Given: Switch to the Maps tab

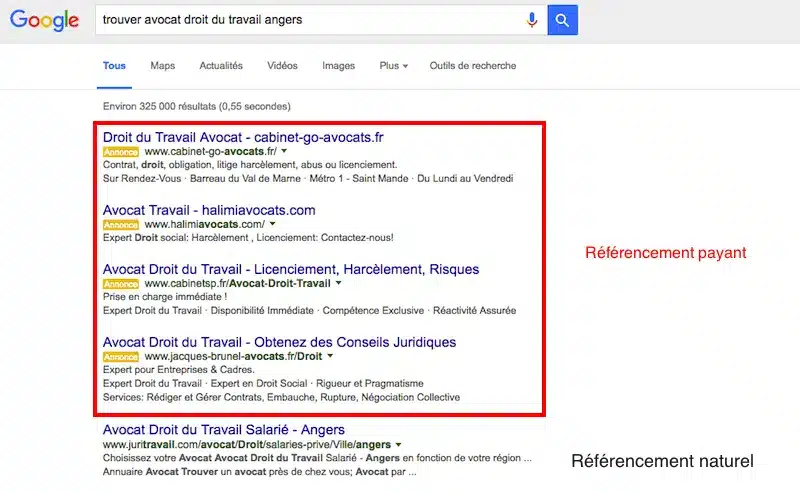Looking at the screenshot, I should [162, 66].
